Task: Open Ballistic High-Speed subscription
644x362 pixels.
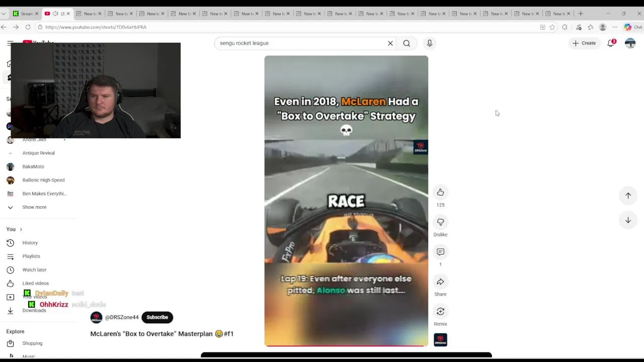Action: [x=43, y=180]
